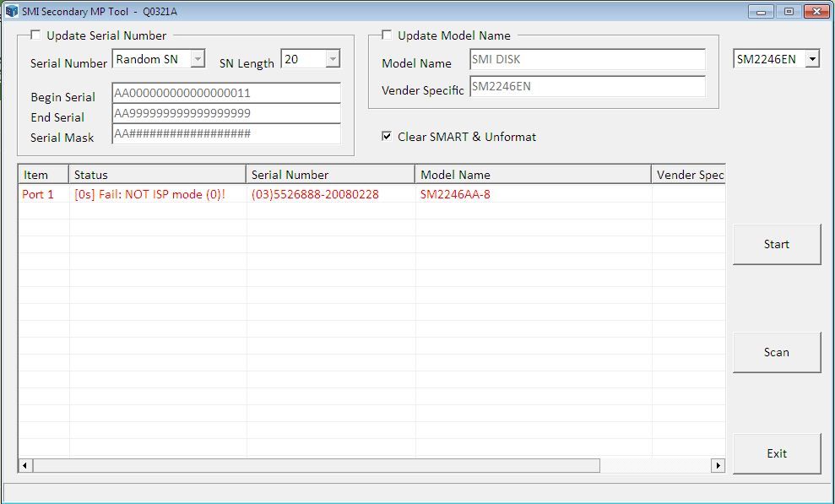Image resolution: width=835 pixels, height=504 pixels.
Task: Click the SM2246AA-8 model name cell
Action: 455,194
